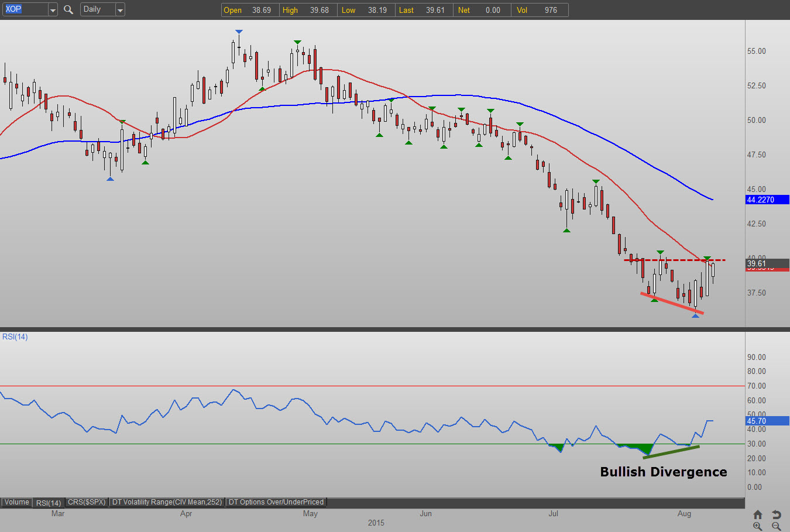Open DT Options Over/UnderPriced tab
Viewport: 790px width, 532px height.
(x=276, y=502)
